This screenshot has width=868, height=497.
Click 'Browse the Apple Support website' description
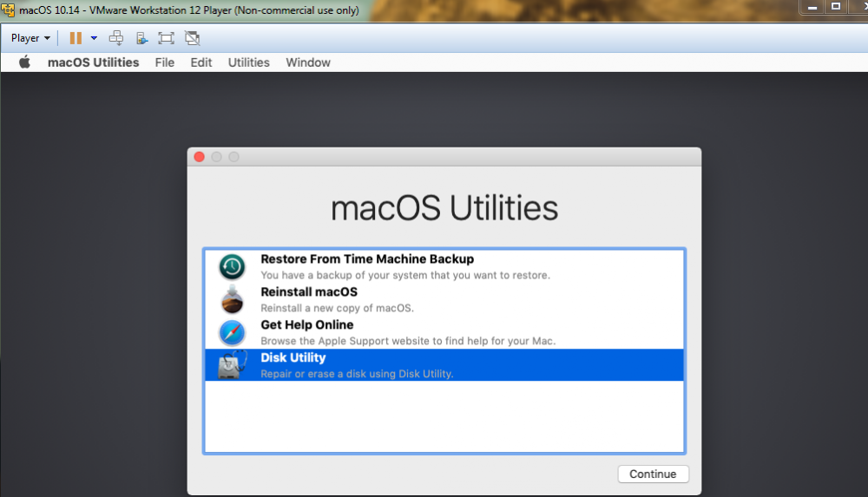[x=408, y=341]
